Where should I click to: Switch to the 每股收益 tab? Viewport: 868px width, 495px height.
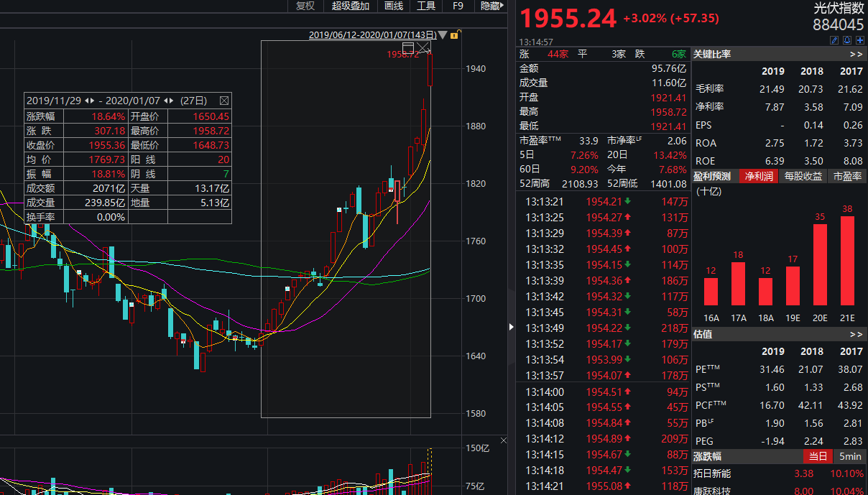[x=803, y=176]
